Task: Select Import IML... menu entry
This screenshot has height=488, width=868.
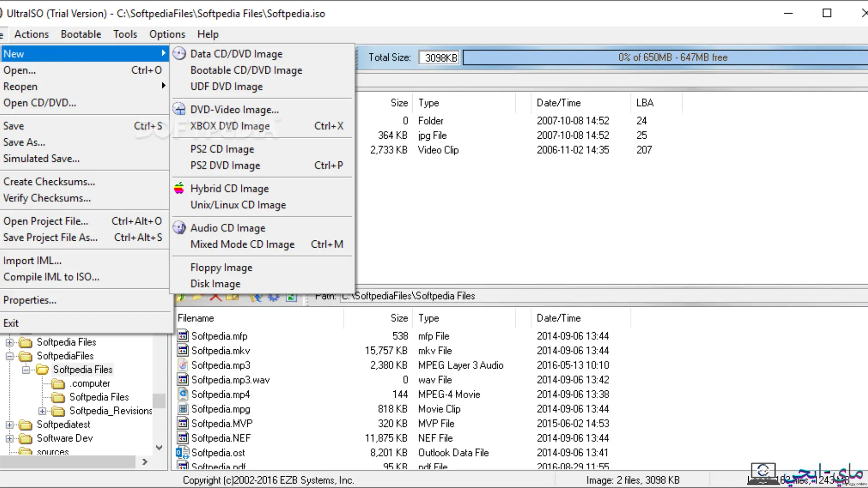Action: [85, 260]
